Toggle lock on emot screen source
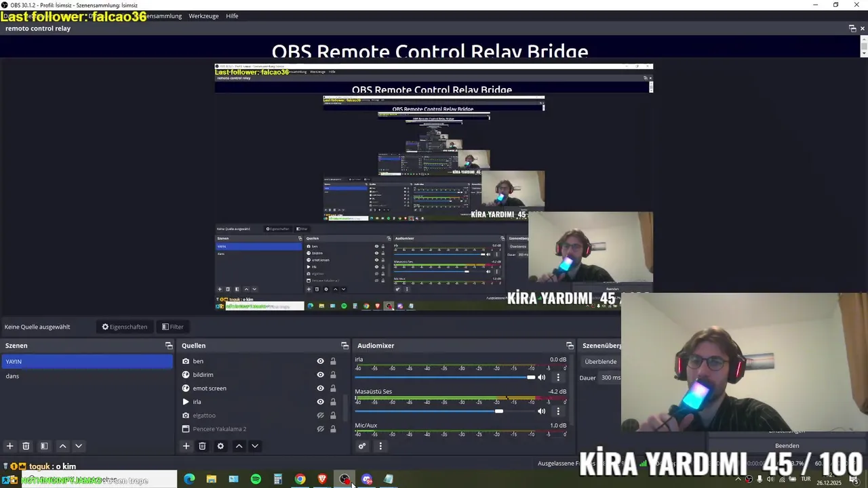 pos(333,388)
